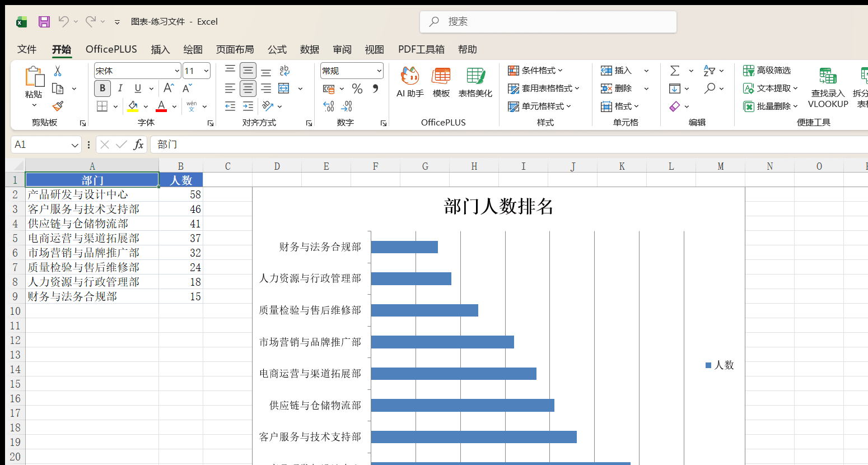Click the wén phonetic guide icon

192,106
